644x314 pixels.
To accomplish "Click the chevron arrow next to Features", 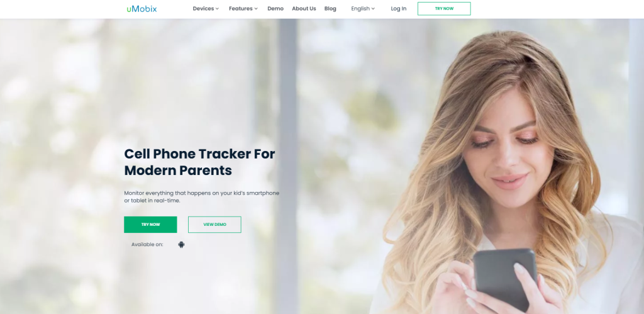I will pyautogui.click(x=256, y=9).
